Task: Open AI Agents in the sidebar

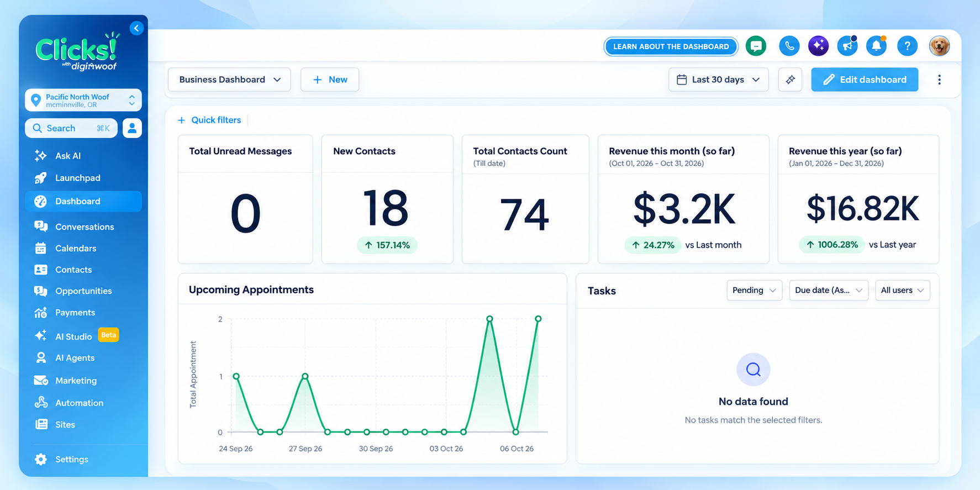Action: [x=83, y=358]
